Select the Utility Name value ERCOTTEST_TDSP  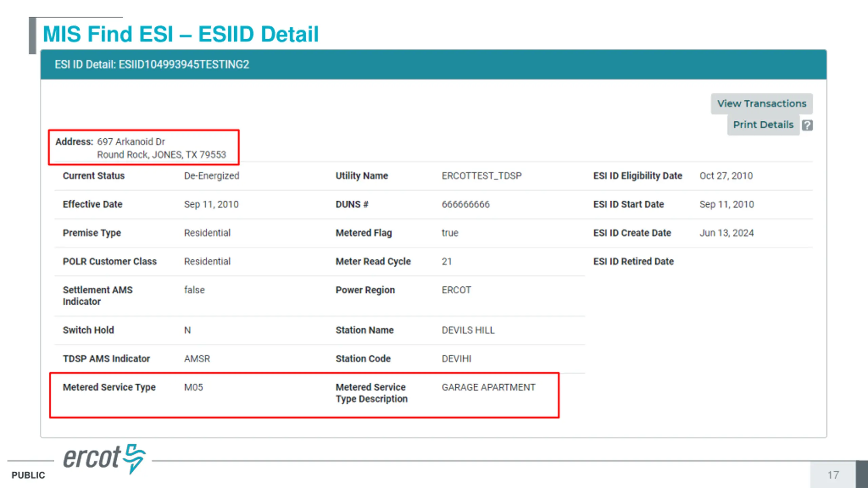(481, 176)
